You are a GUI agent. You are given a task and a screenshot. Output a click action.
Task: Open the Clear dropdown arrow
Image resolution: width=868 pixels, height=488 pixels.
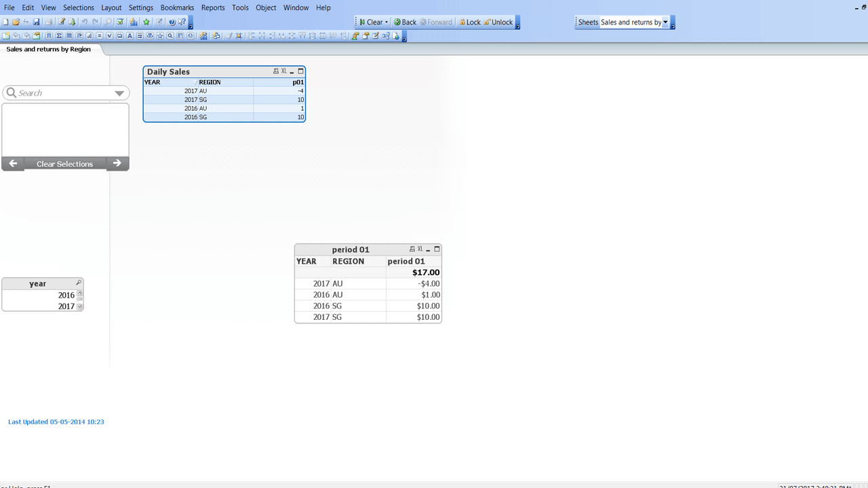(x=387, y=22)
